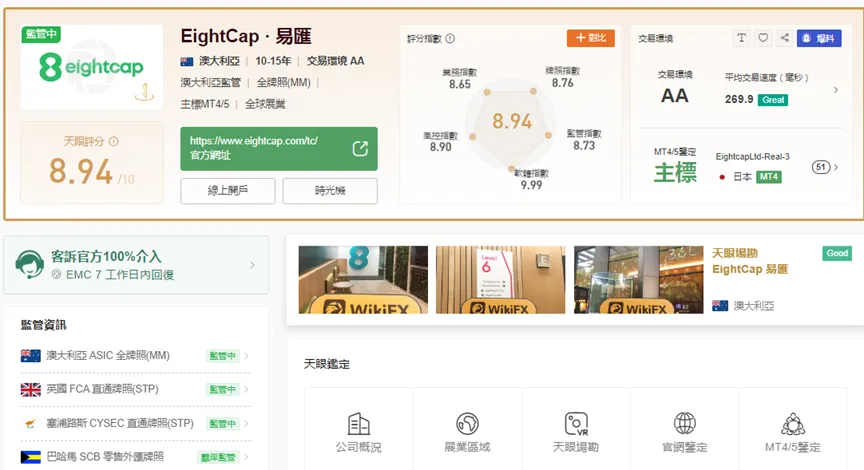Expand the chevron on the SCB row
The width and height of the screenshot is (864, 470).
[x=246, y=457]
